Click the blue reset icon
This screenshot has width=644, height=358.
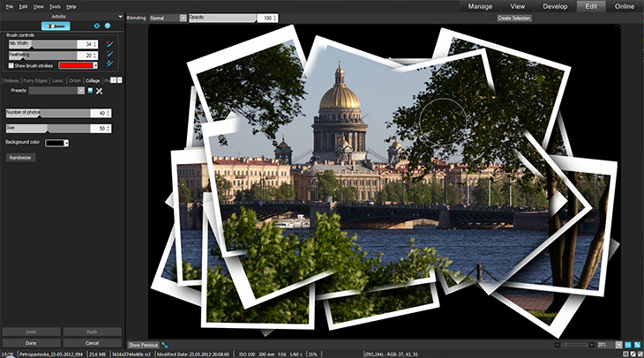pos(96,26)
